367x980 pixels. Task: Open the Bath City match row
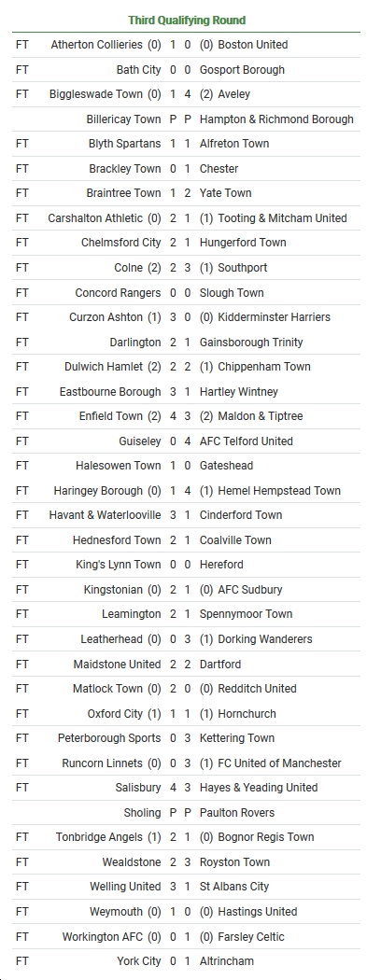pos(186,69)
